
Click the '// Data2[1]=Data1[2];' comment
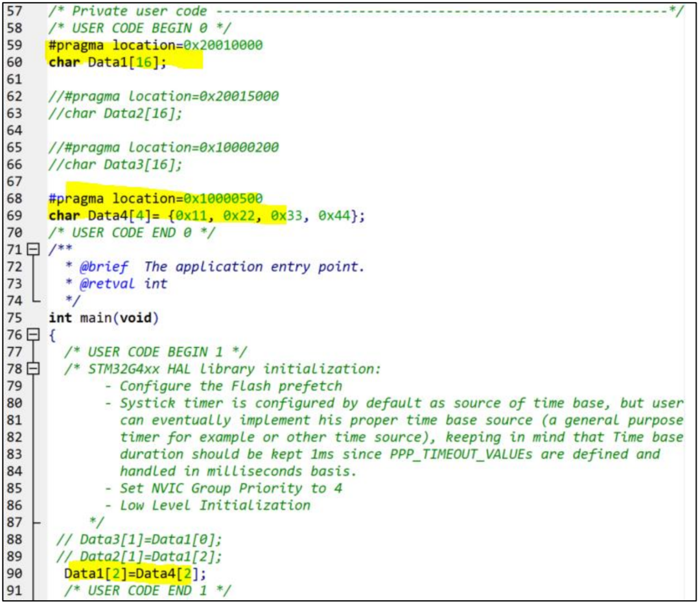[139, 557]
